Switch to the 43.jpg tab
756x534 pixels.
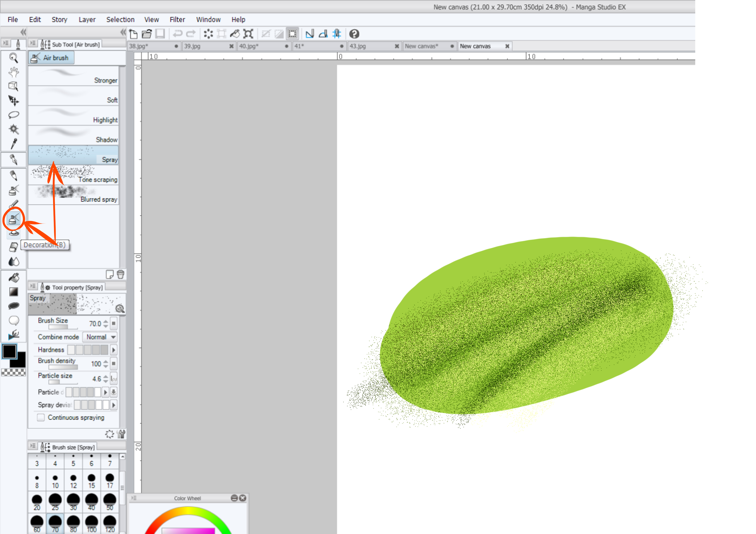(358, 46)
